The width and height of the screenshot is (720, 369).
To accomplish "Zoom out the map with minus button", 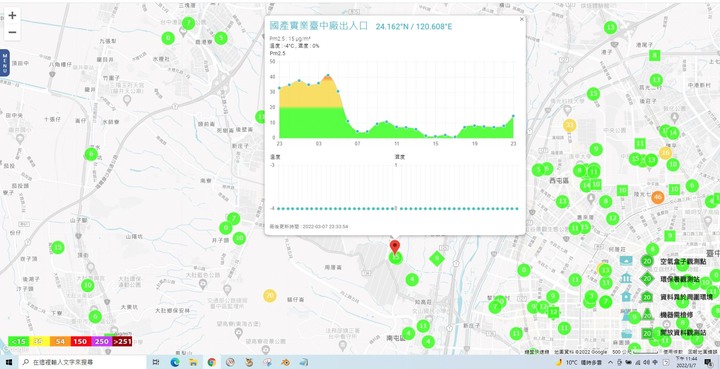I will pos(12,32).
